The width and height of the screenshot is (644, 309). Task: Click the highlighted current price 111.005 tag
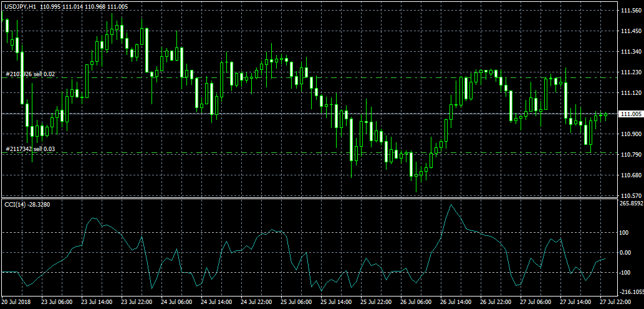(630, 114)
